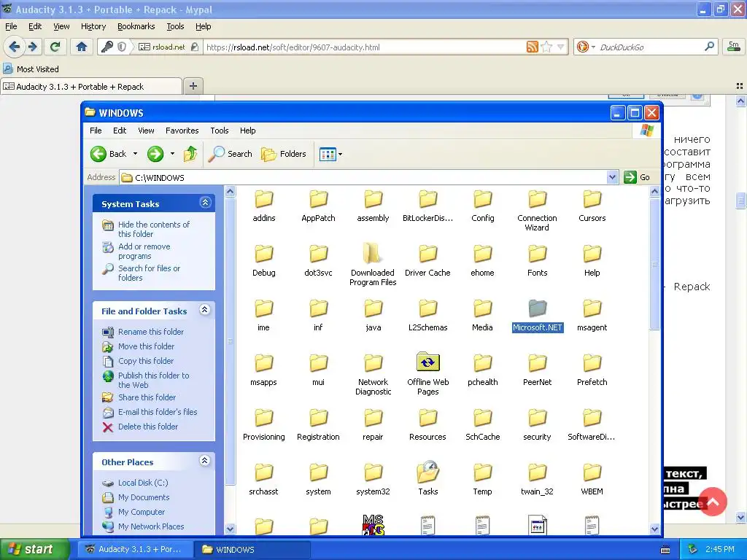Image resolution: width=747 pixels, height=560 pixels.
Task: Select the AppPatch folder icon
Action: pyautogui.click(x=318, y=199)
